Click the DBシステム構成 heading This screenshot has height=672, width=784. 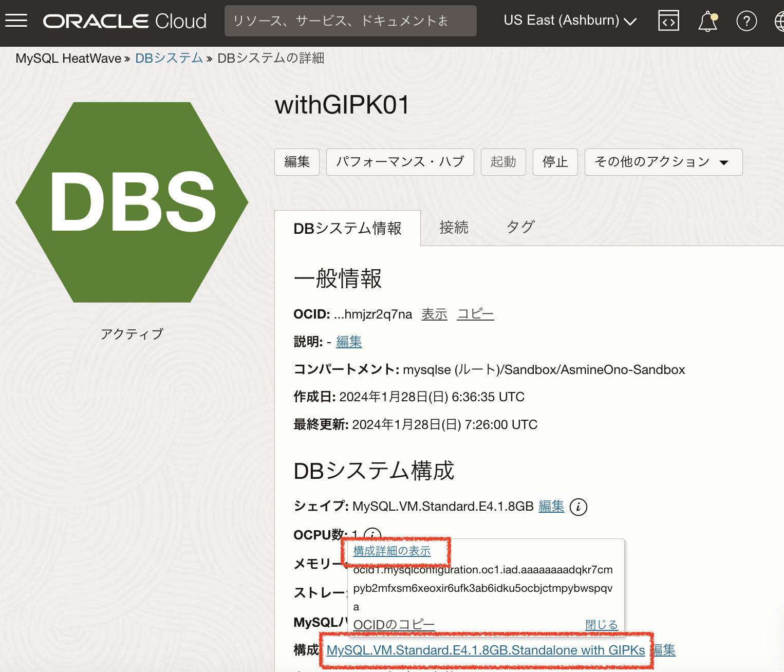click(374, 471)
